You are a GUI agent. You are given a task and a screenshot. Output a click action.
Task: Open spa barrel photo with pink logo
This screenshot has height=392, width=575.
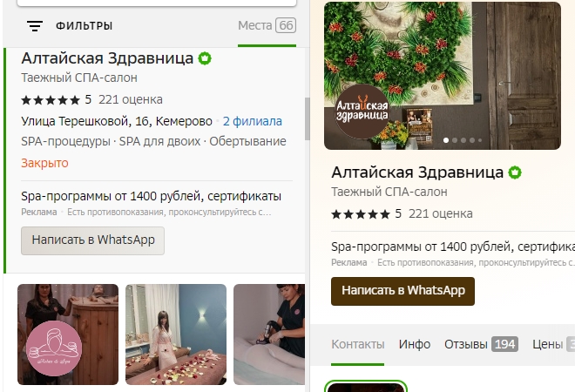pyautogui.click(x=68, y=334)
